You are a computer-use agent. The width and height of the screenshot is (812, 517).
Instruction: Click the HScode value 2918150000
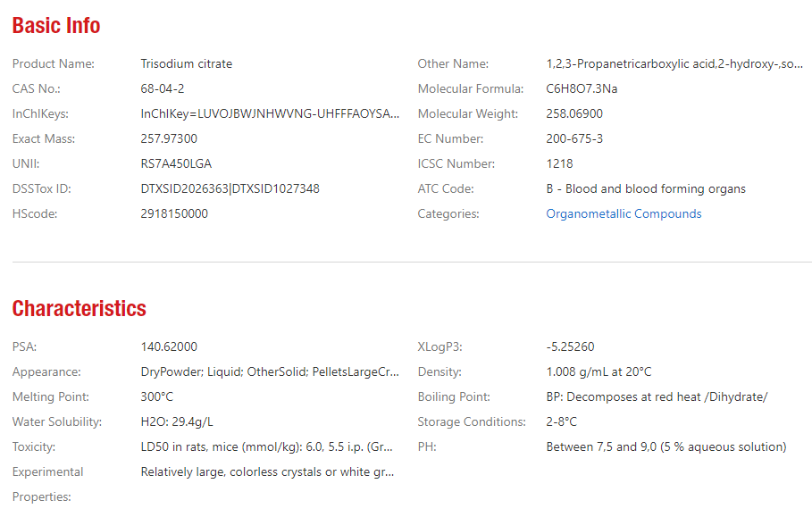[x=174, y=213]
